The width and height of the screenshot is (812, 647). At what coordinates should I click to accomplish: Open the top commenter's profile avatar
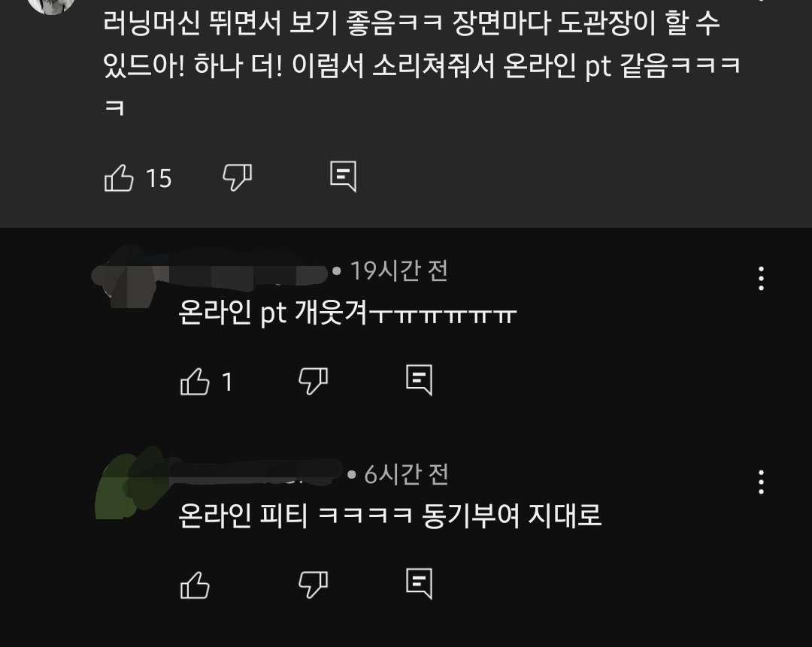coord(52,5)
